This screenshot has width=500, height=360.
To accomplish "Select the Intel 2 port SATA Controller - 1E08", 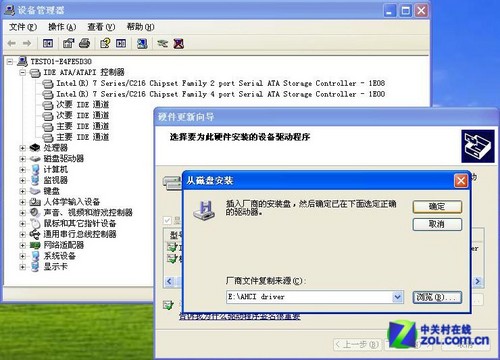I will (220, 83).
